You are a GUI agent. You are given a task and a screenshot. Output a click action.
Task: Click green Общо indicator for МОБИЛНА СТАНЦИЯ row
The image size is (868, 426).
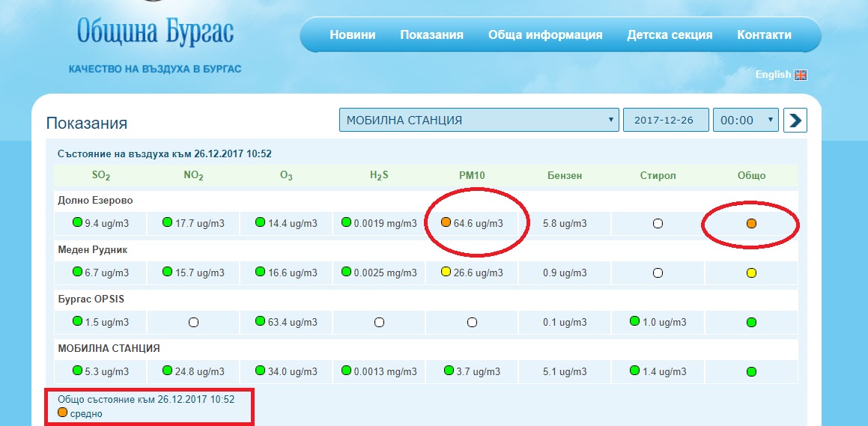[751, 372]
